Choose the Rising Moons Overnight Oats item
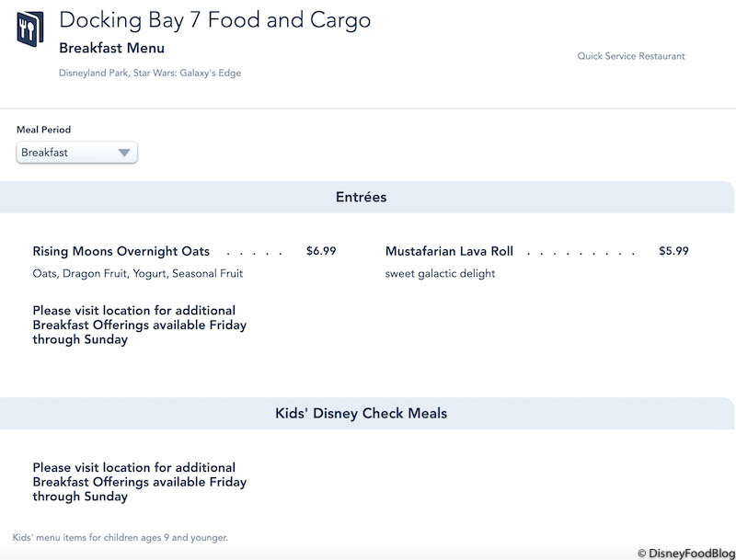736x560 pixels. point(121,251)
